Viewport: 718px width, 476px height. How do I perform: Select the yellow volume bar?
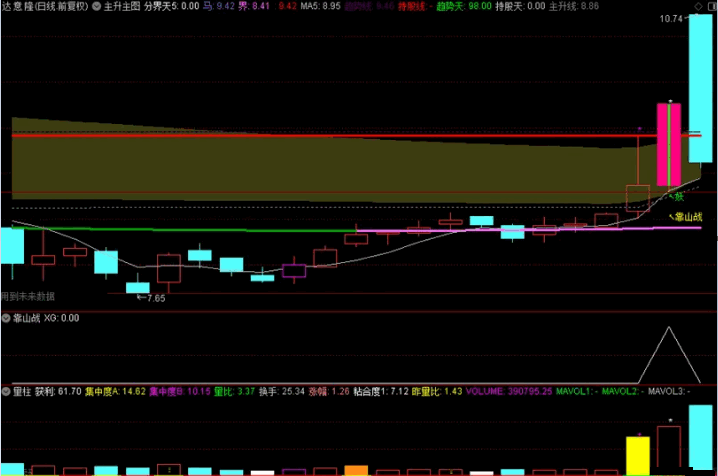[x=638, y=456]
